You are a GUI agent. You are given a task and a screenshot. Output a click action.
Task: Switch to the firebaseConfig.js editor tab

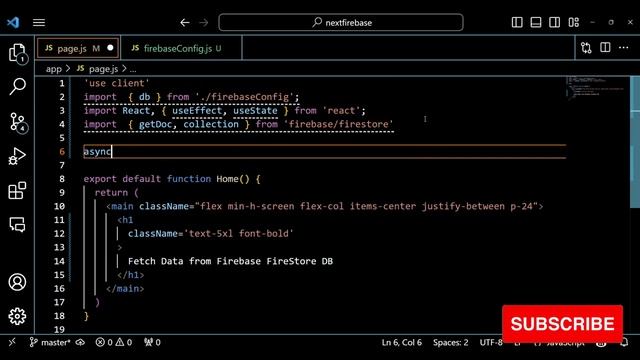coord(181,48)
